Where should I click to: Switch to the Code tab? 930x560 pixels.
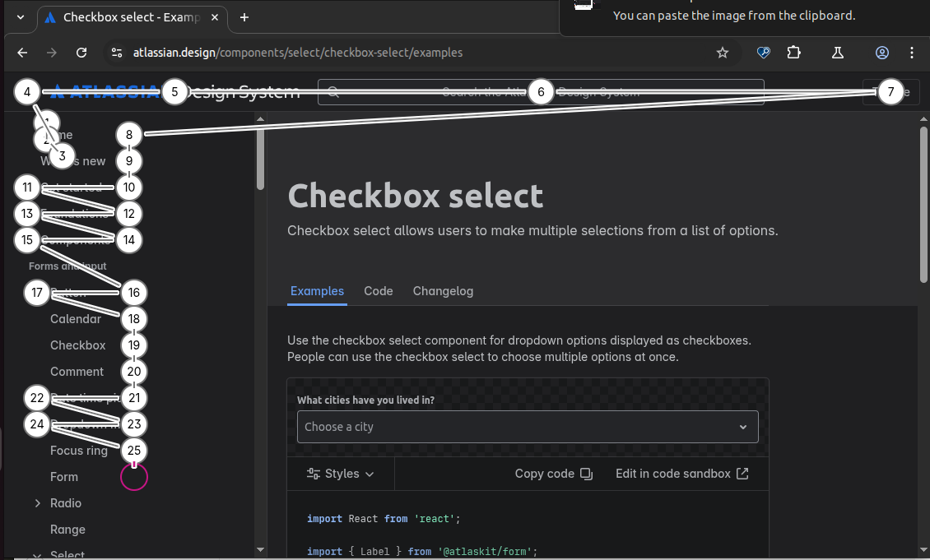click(x=378, y=291)
